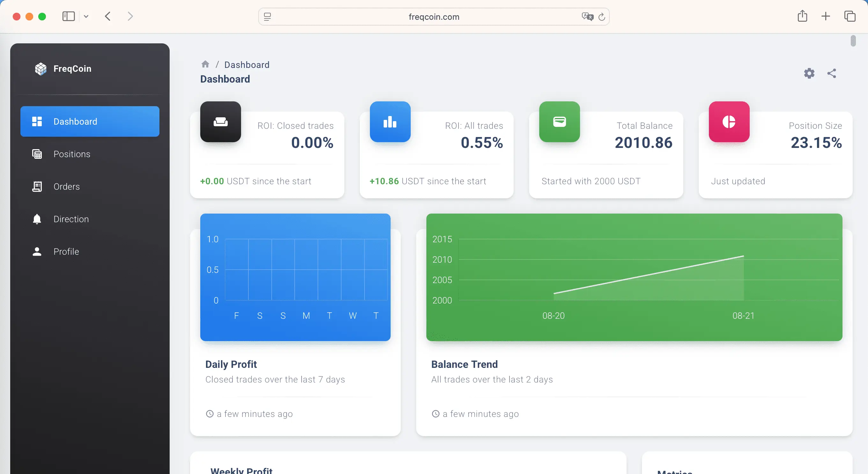Click the Daily Profit blue chart

click(295, 277)
